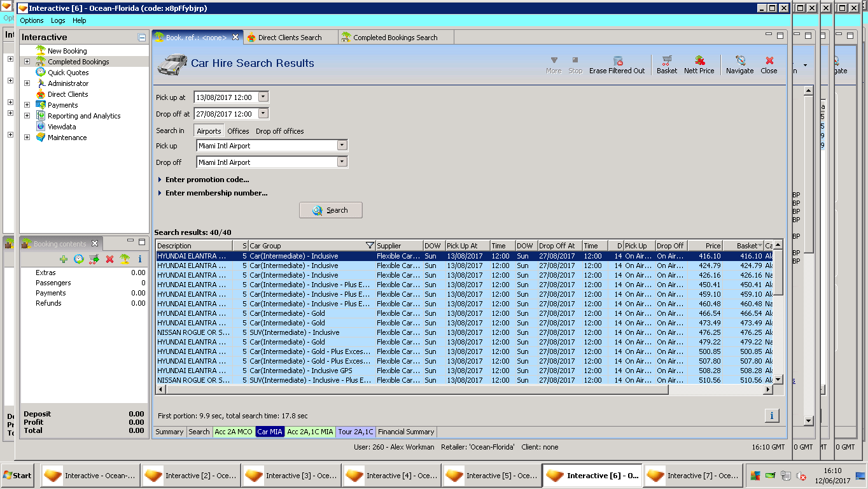The height and width of the screenshot is (489, 868).
Task: Click the Nett Price icon
Action: [699, 64]
